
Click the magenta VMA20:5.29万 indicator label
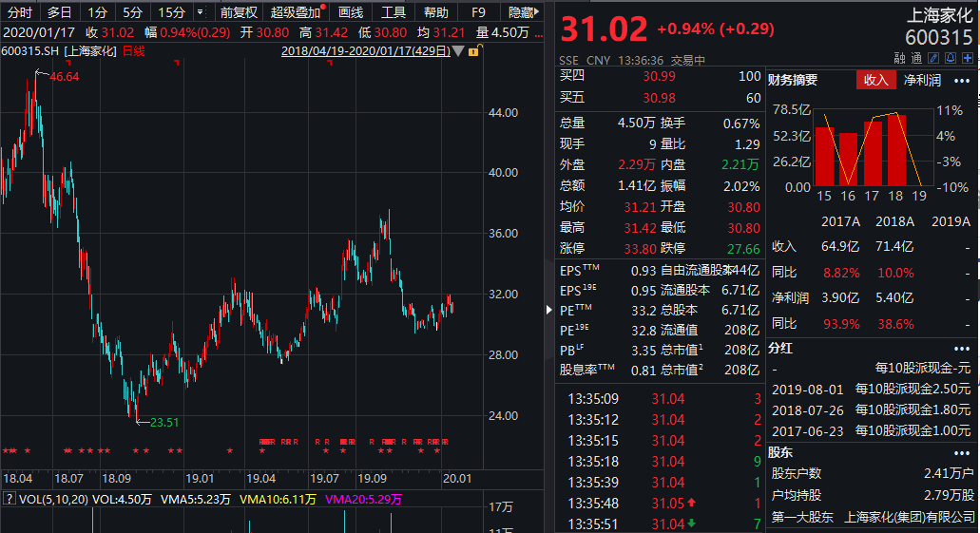click(363, 499)
